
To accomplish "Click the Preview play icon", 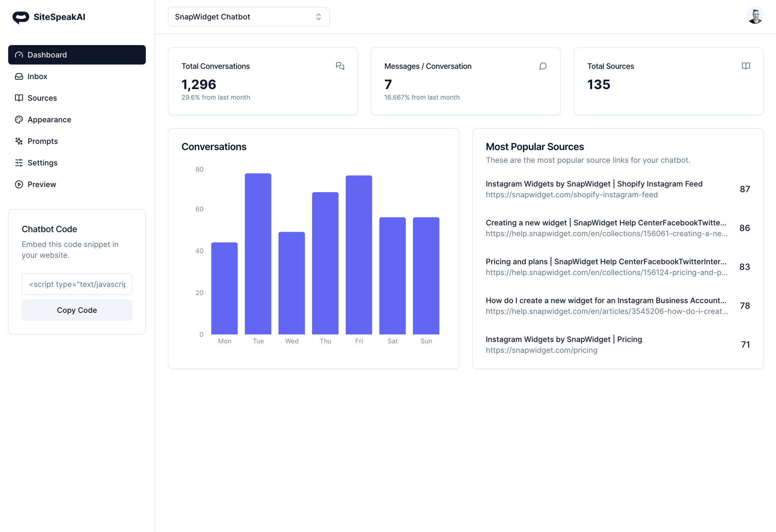I will tap(19, 184).
